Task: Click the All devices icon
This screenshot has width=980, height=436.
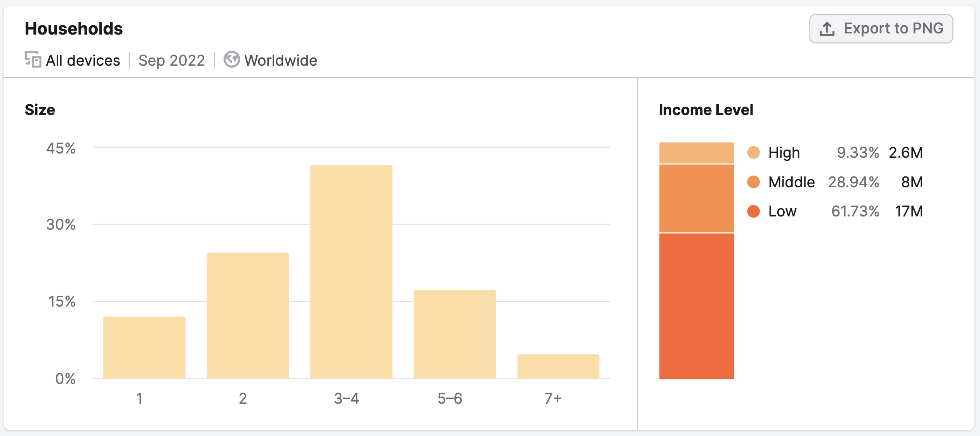Action: pyautogui.click(x=33, y=59)
